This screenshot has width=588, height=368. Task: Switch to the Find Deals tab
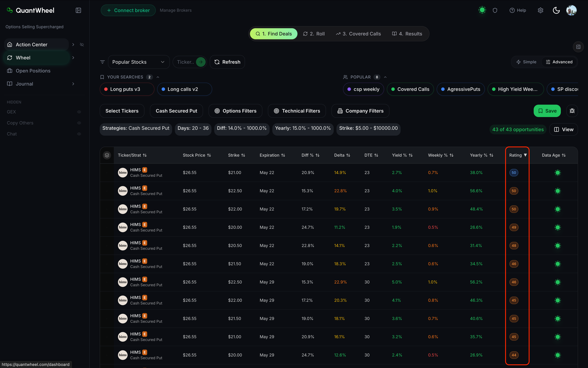click(x=274, y=34)
